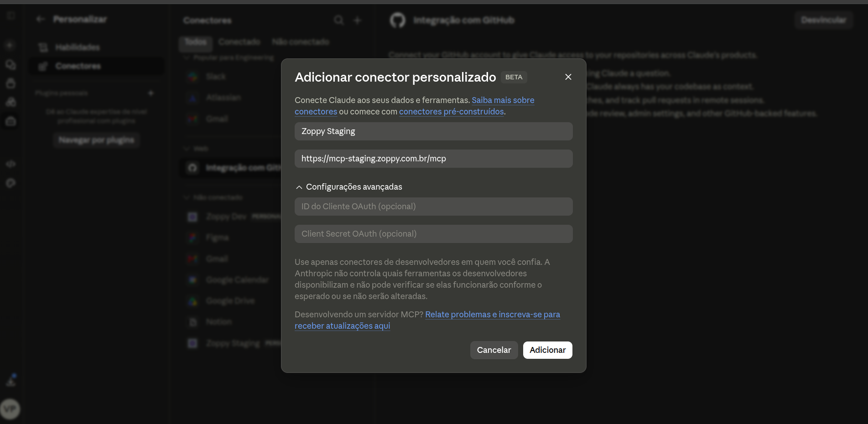Click the Navegar por plugins button
This screenshot has height=424, width=868.
(x=96, y=140)
